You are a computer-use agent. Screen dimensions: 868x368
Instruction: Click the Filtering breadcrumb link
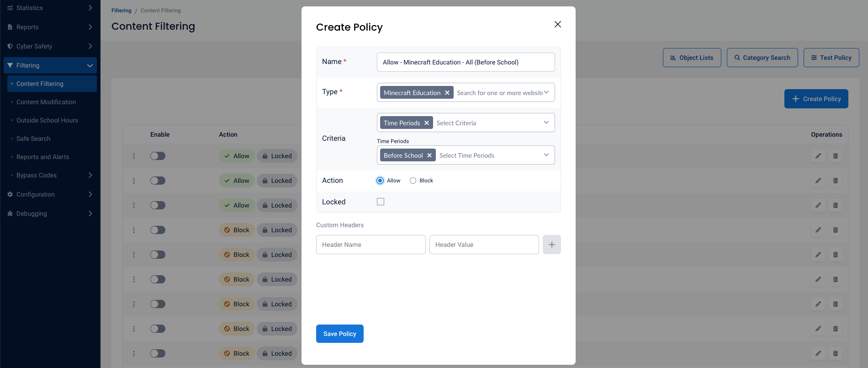coord(121,11)
